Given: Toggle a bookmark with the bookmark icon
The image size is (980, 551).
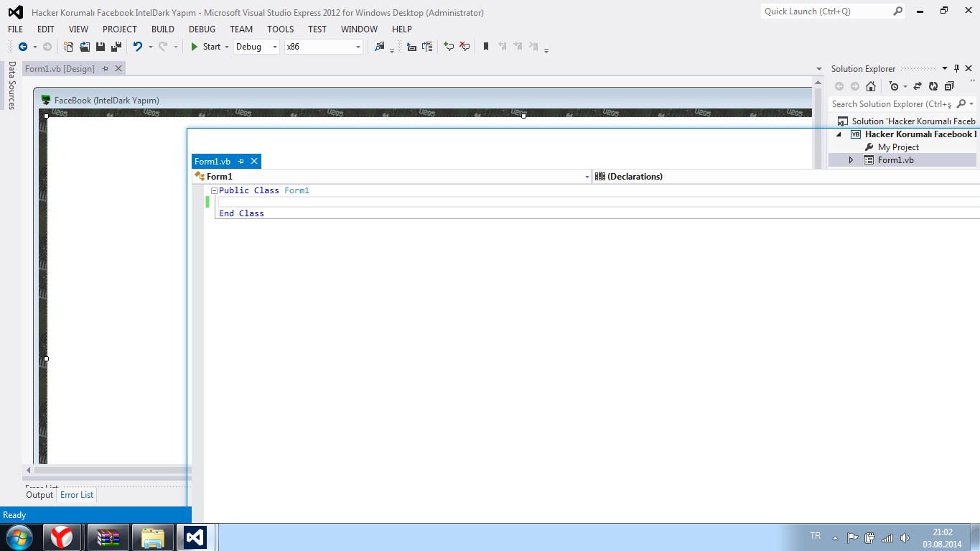Looking at the screenshot, I should (x=486, y=47).
